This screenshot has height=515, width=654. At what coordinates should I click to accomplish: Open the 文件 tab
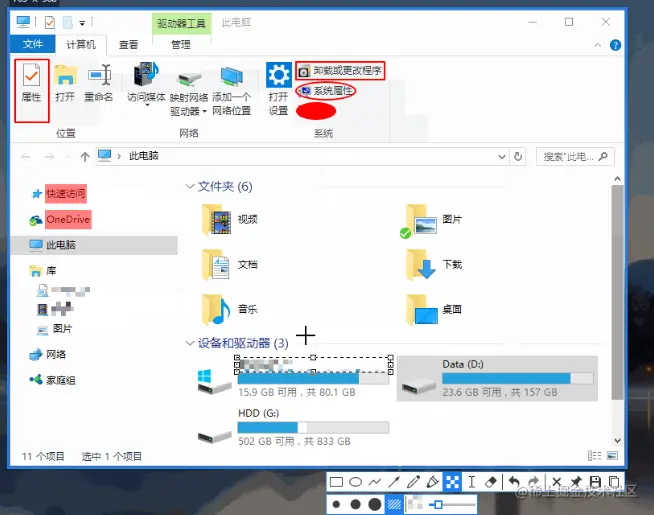33,44
